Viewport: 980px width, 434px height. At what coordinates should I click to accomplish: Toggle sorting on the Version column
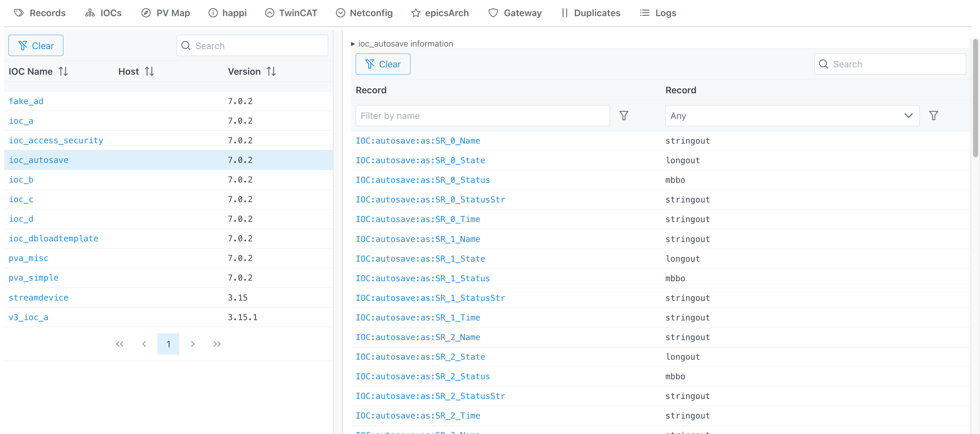point(271,71)
